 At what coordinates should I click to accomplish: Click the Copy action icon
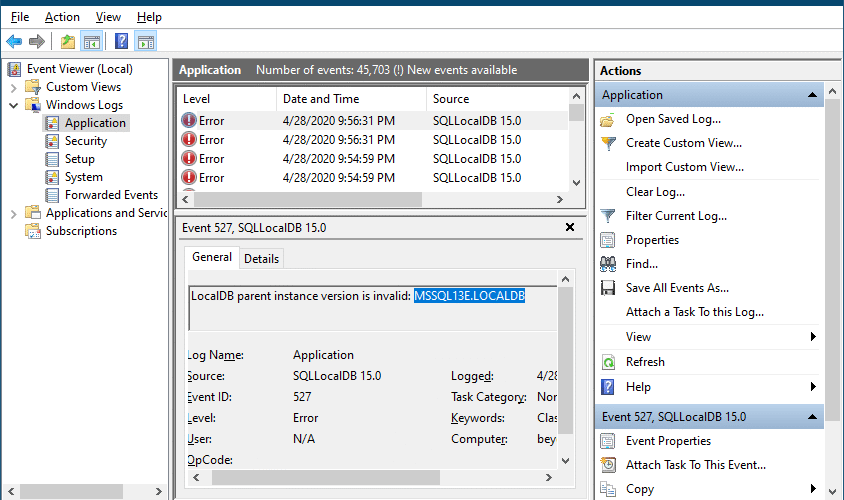point(608,489)
